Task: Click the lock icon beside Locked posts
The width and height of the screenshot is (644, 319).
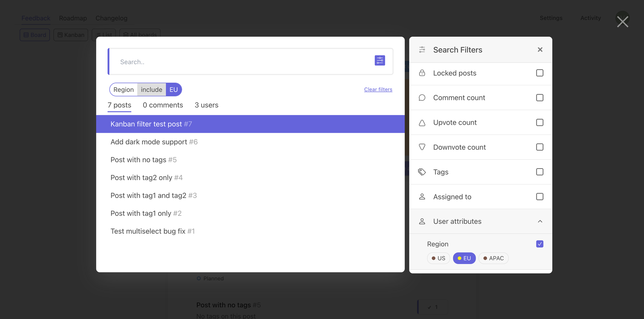Action: tap(422, 73)
